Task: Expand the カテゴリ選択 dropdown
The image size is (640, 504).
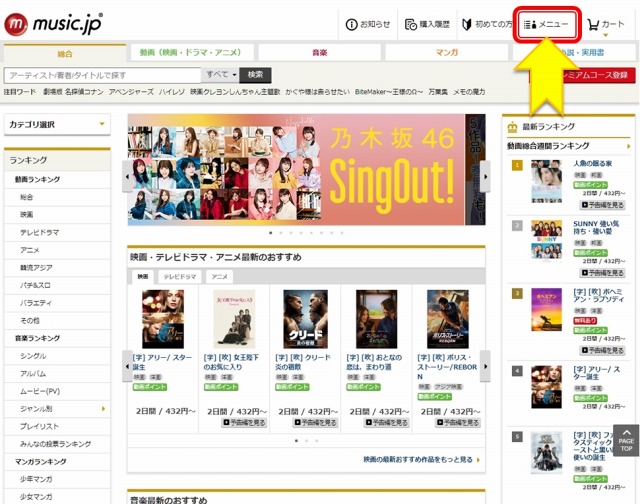Action: pos(57,125)
